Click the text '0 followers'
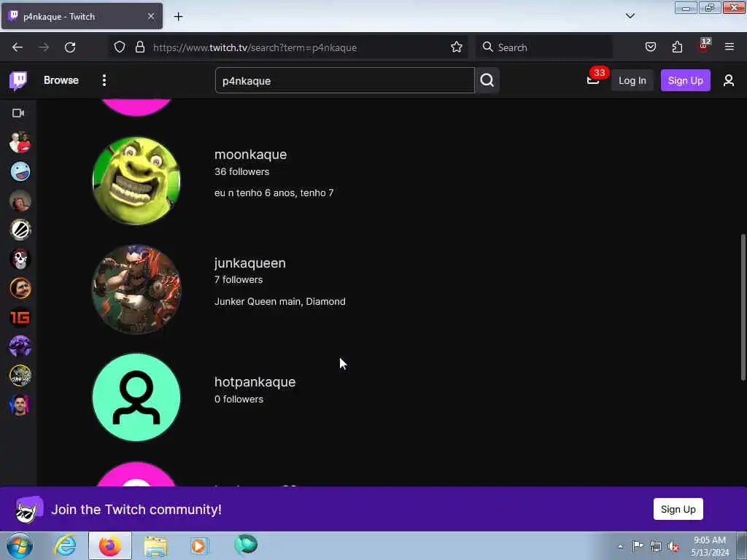The height and width of the screenshot is (560, 747). [239, 399]
